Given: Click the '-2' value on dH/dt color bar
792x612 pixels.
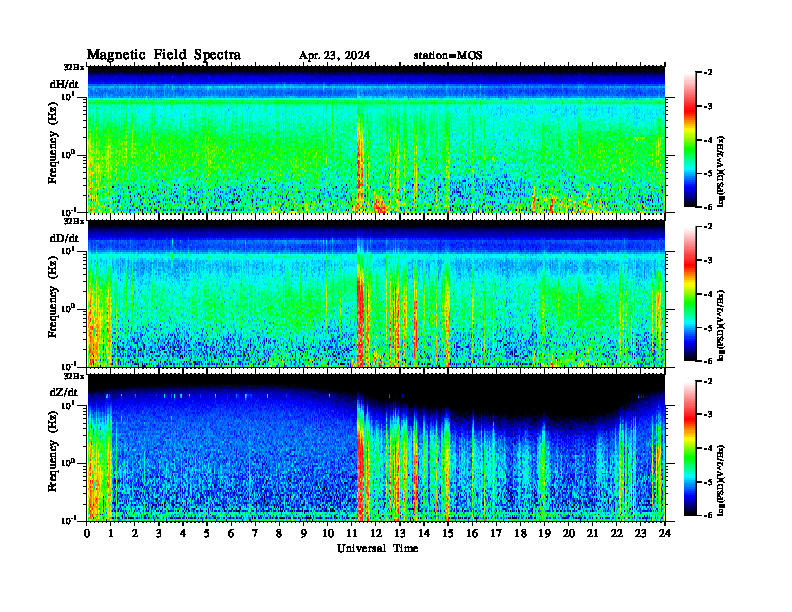Looking at the screenshot, I should pos(708,72).
